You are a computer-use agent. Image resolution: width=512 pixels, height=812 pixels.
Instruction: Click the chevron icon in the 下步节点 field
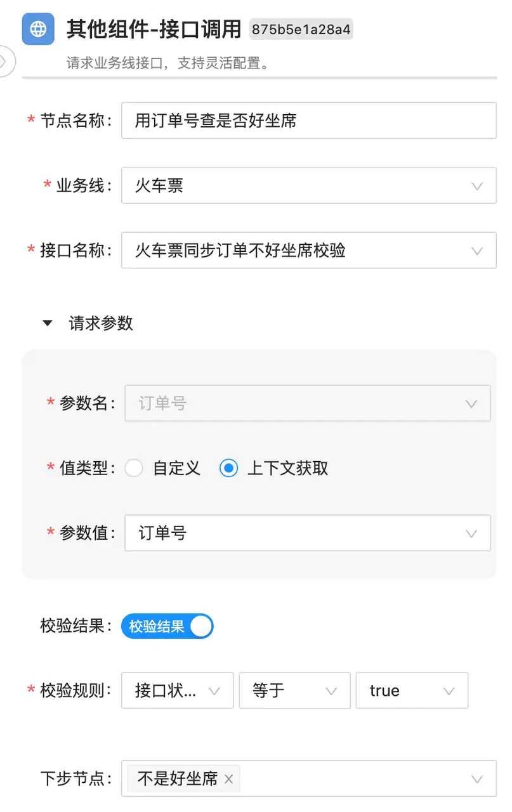(477, 779)
